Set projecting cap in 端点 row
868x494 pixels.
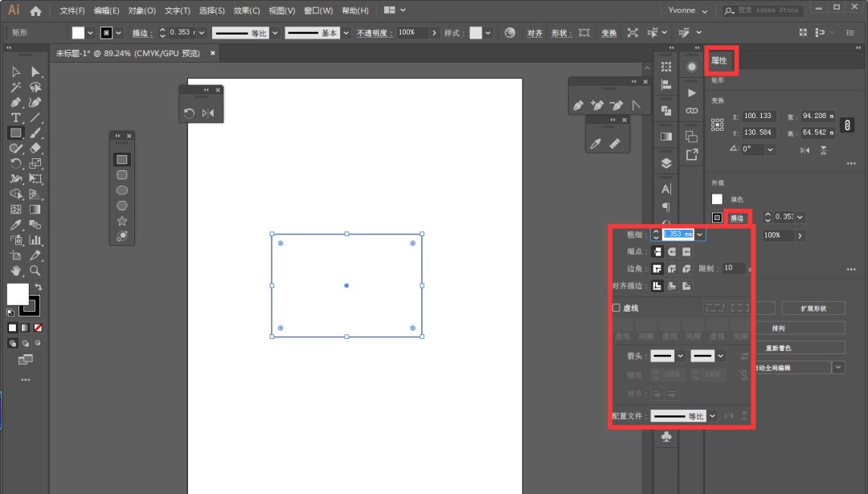686,251
